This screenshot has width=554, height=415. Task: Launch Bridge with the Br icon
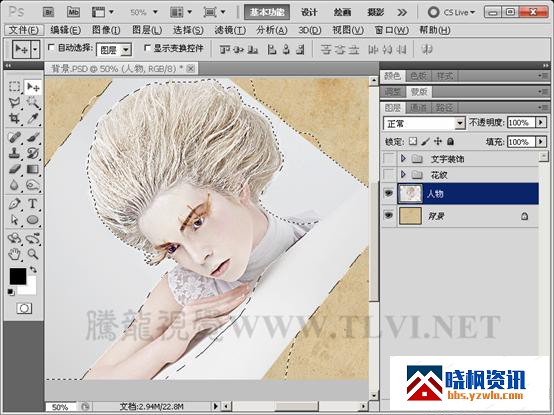(48, 12)
